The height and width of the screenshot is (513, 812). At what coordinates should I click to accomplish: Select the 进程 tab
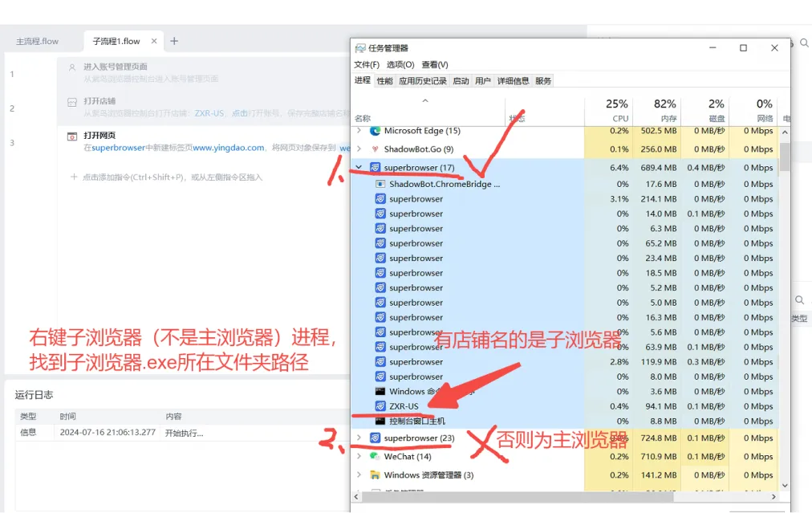363,80
